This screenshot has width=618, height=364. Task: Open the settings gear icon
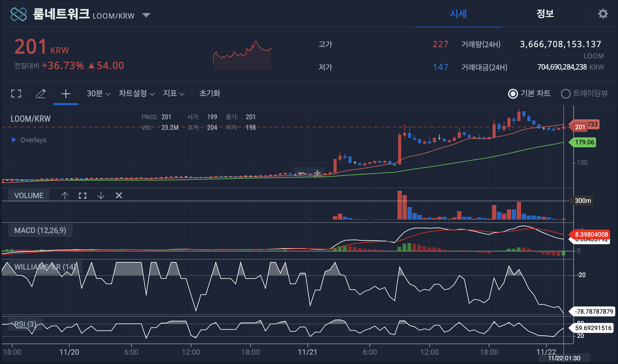click(x=603, y=14)
